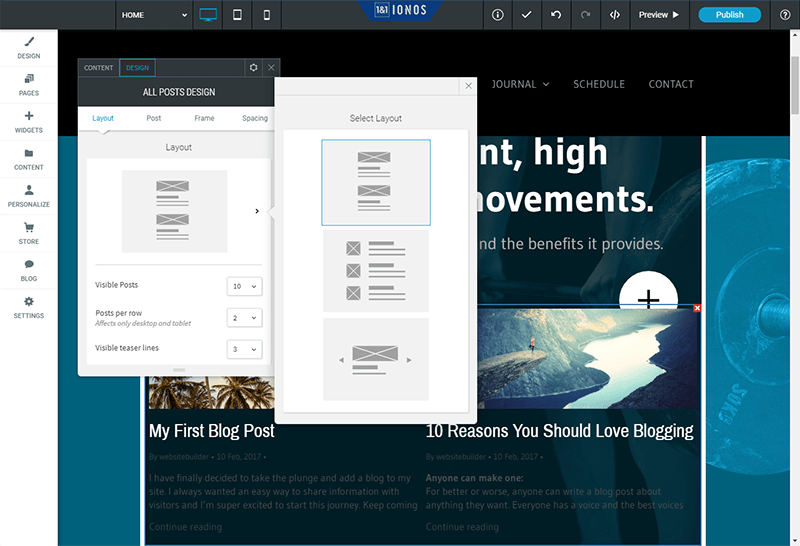Click current layout preview in panel
Image resolution: width=800 pixels, height=546 pixels.
174,211
